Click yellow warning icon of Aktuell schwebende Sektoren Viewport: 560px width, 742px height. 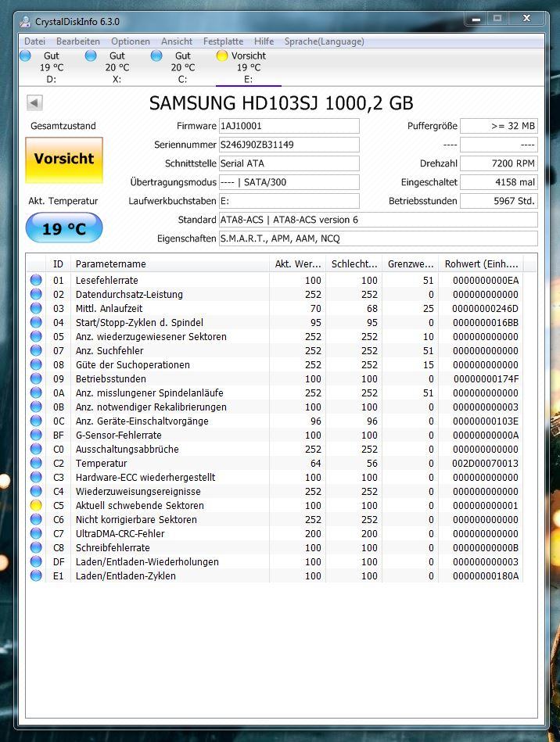click(36, 505)
